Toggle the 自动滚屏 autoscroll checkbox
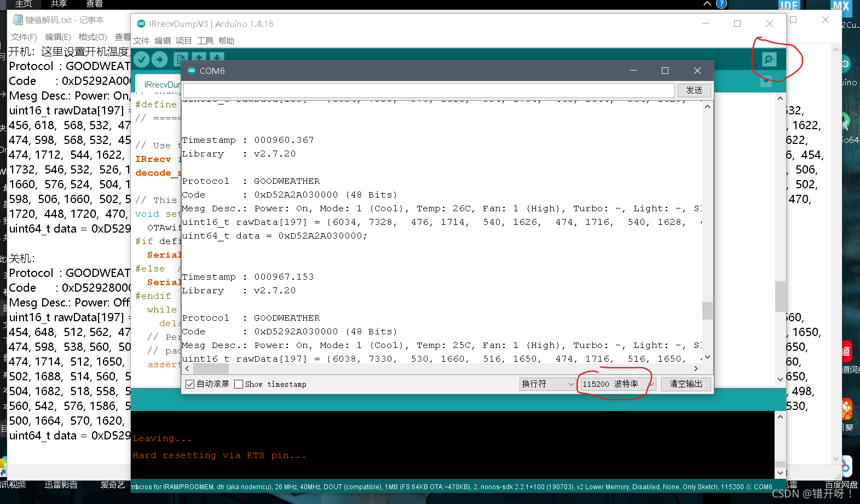The height and width of the screenshot is (504, 860). click(190, 384)
